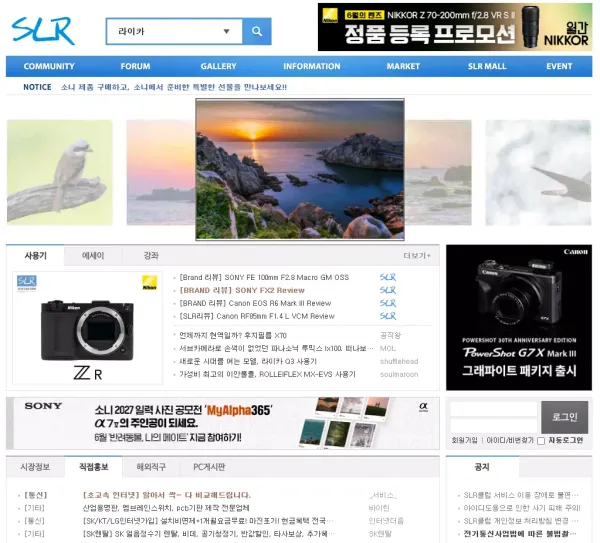600x543 pixels.
Task: Open the SK렌탈 얼음정수기 렌탈 post
Action: coord(209,534)
